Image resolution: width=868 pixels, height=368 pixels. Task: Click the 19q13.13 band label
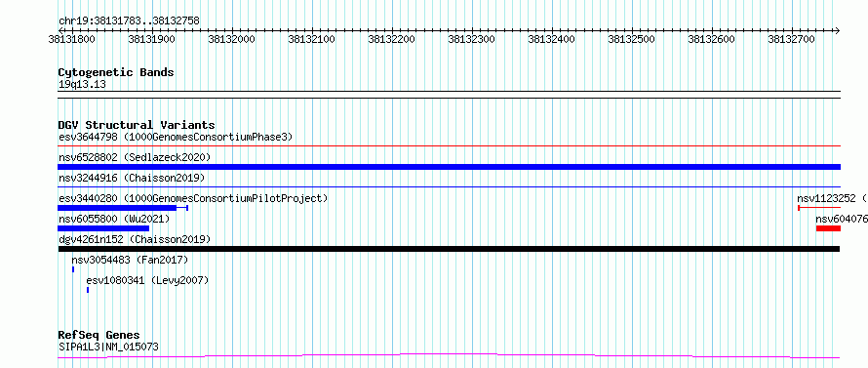(x=82, y=84)
